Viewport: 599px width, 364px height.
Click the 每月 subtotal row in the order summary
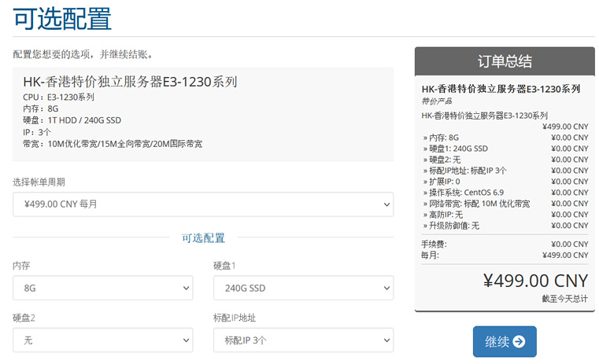(x=505, y=256)
